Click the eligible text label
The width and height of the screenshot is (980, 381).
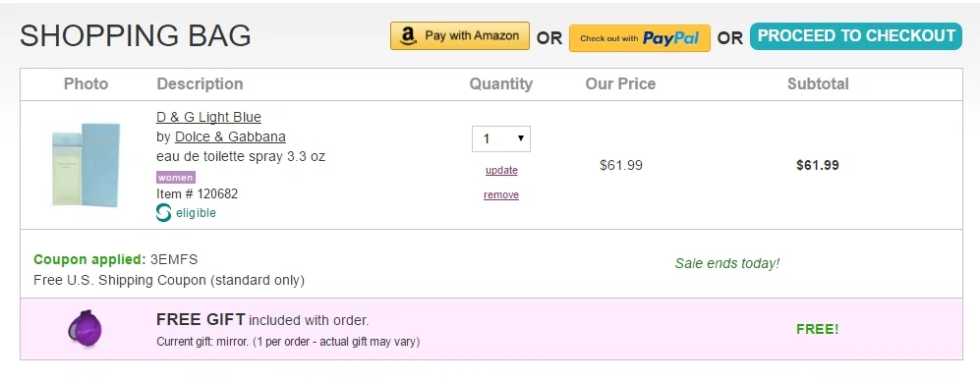(x=196, y=213)
